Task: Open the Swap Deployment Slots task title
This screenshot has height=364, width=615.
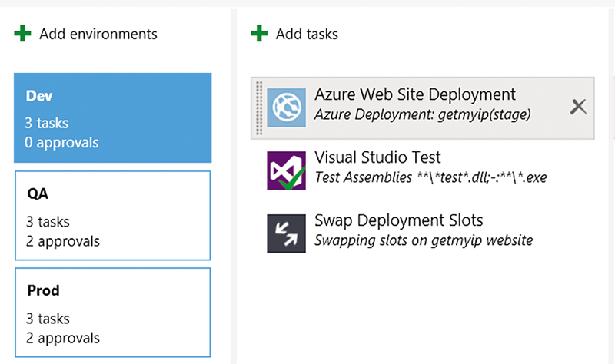Action: click(x=398, y=220)
